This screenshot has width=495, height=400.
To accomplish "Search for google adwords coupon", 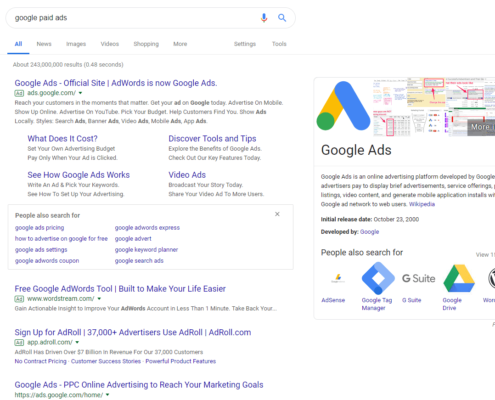I will click(47, 261).
